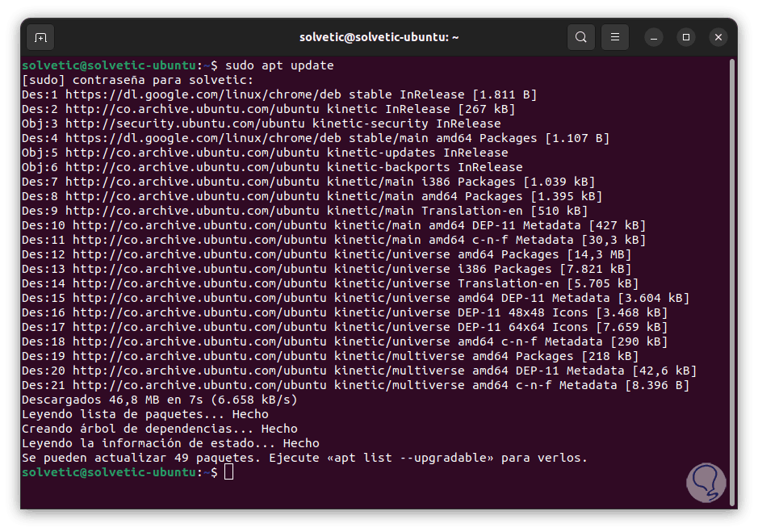This screenshot has height=532, width=758.
Task: Click the Des:9 Translation-en line
Action: pyautogui.click(x=304, y=211)
